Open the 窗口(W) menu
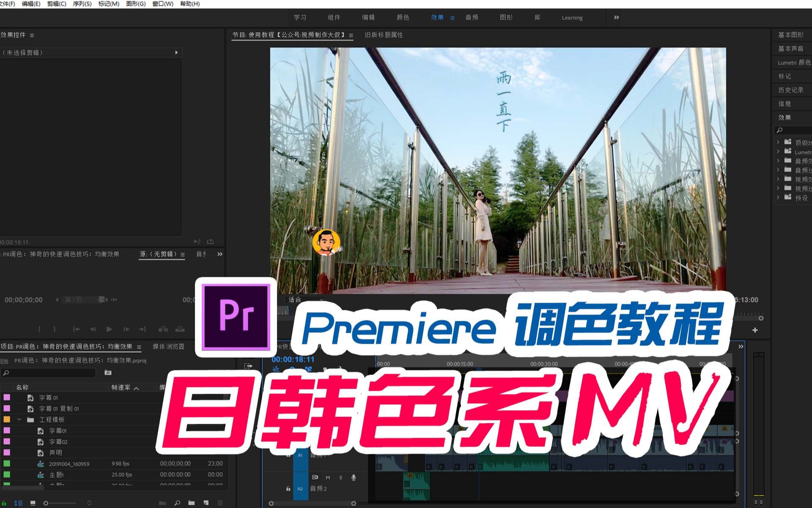Image resolution: width=812 pixels, height=508 pixels. pos(163,4)
